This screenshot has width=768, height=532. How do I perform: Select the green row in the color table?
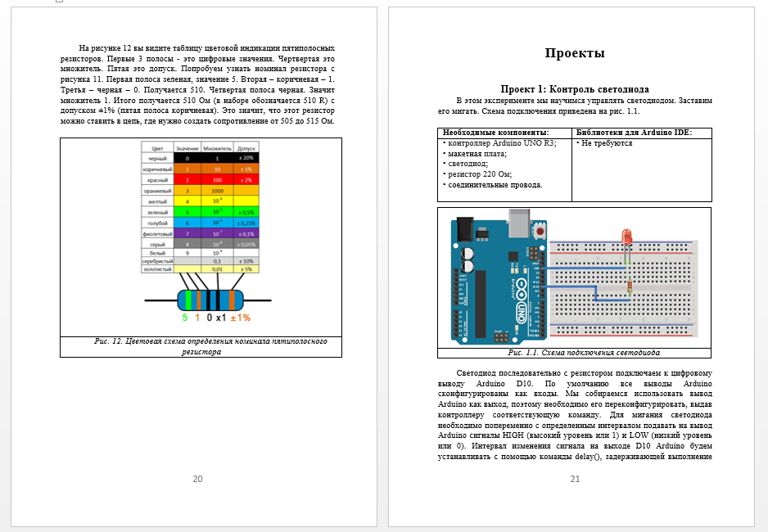[201, 212]
